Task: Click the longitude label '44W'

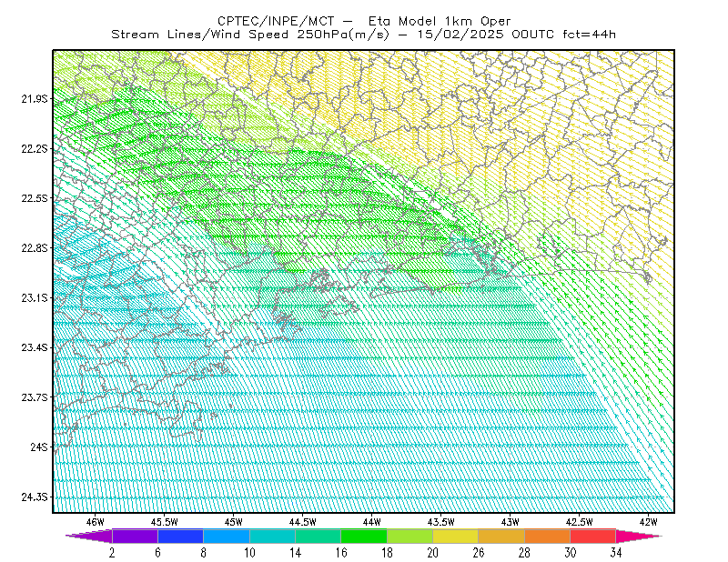Action: point(371,522)
